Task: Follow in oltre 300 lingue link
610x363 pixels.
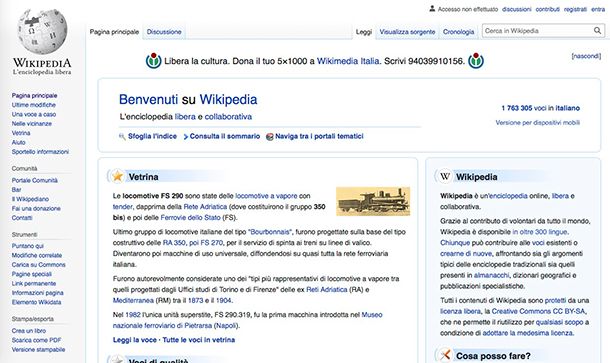Action: click(540, 232)
